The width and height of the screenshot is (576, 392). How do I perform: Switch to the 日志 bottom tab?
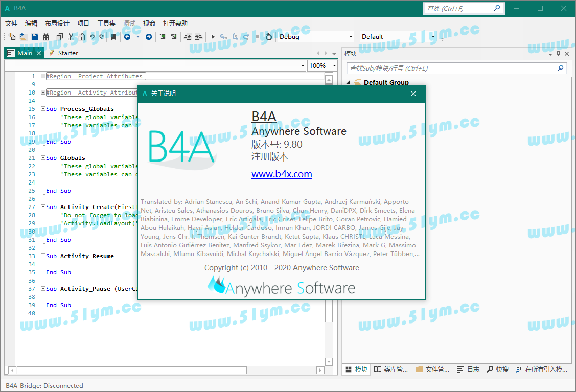468,369
